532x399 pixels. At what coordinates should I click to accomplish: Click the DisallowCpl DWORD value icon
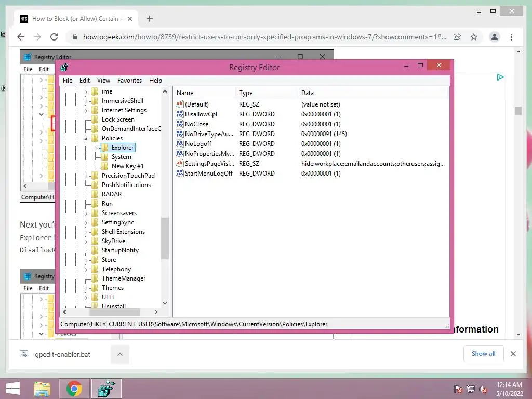pyautogui.click(x=180, y=114)
